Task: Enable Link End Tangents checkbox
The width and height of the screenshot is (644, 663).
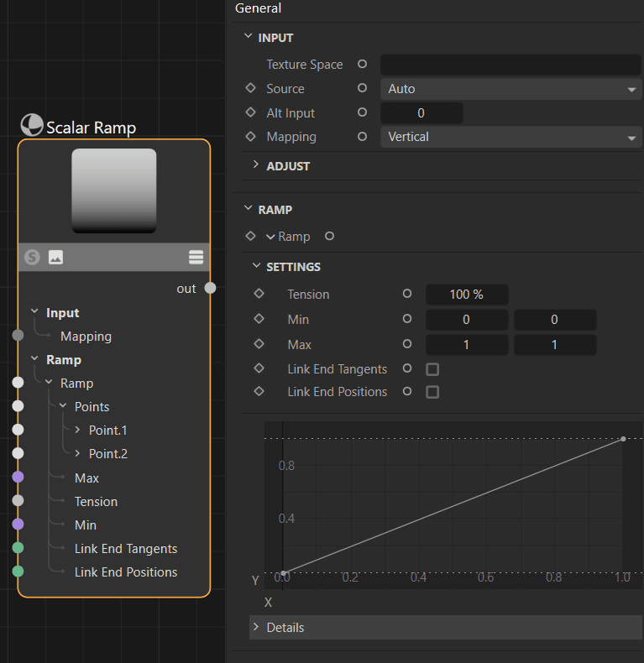Action: coord(432,368)
